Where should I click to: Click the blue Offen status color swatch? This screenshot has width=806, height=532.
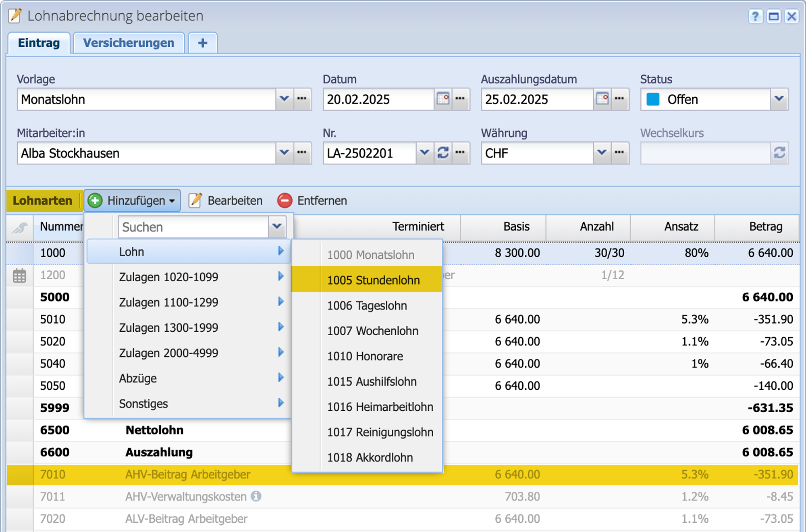pyautogui.click(x=653, y=100)
